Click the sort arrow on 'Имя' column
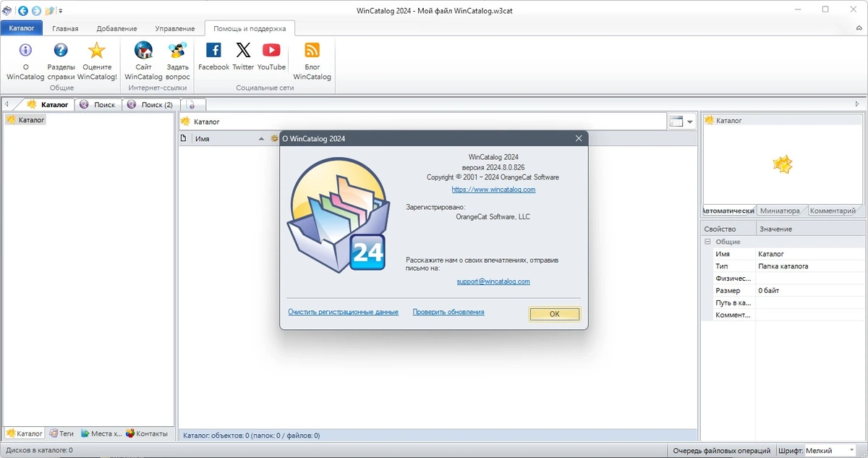 [261, 138]
